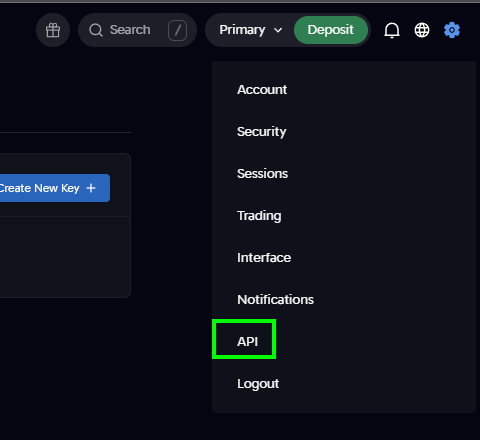Open Sessions in the settings menu

coord(262,174)
